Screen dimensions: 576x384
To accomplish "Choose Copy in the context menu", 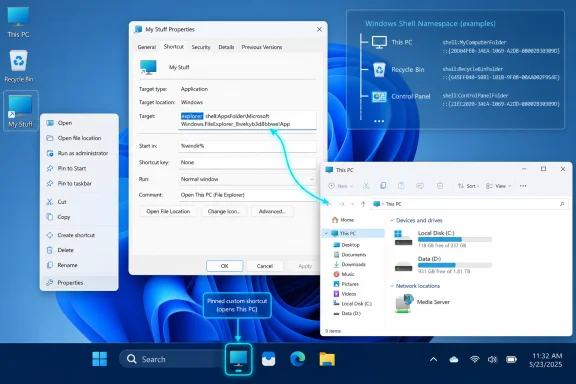I will pos(79,217).
